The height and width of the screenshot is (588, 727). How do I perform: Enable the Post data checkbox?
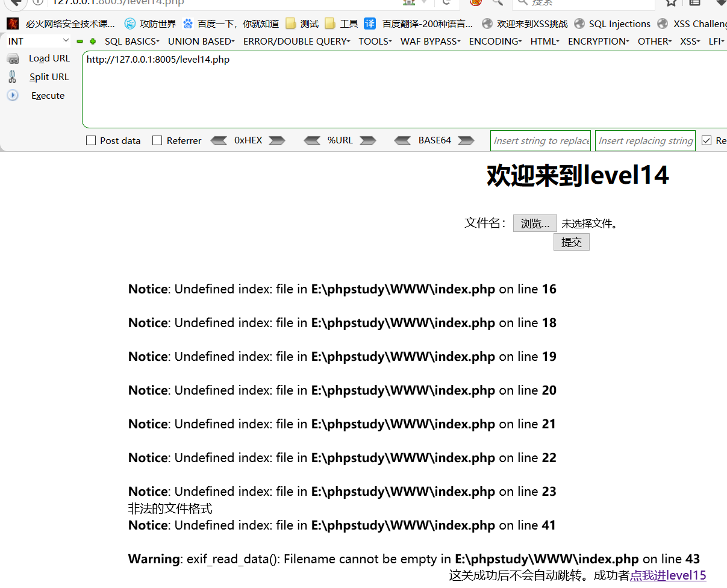point(91,140)
